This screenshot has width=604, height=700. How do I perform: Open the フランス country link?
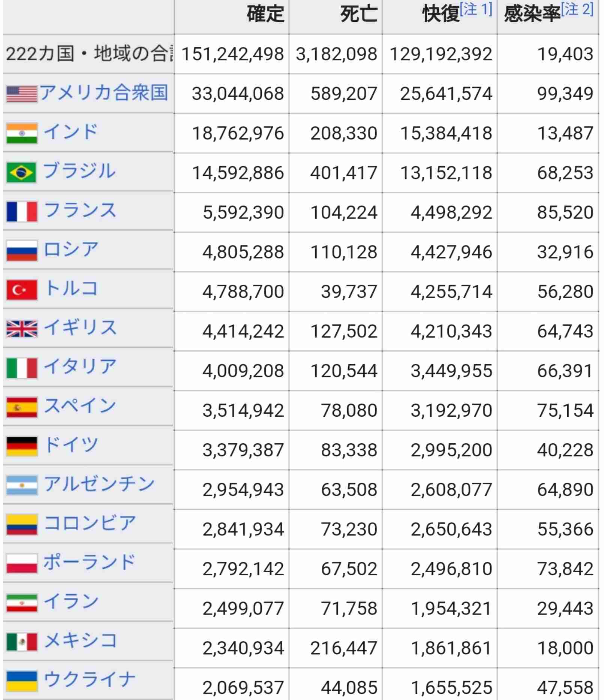pos(80,210)
